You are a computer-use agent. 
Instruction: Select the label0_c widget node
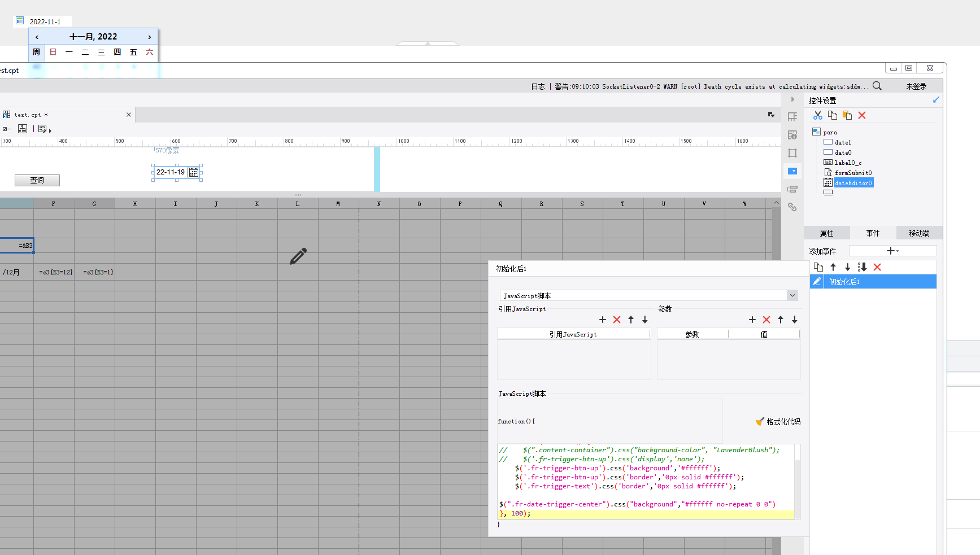tap(848, 163)
